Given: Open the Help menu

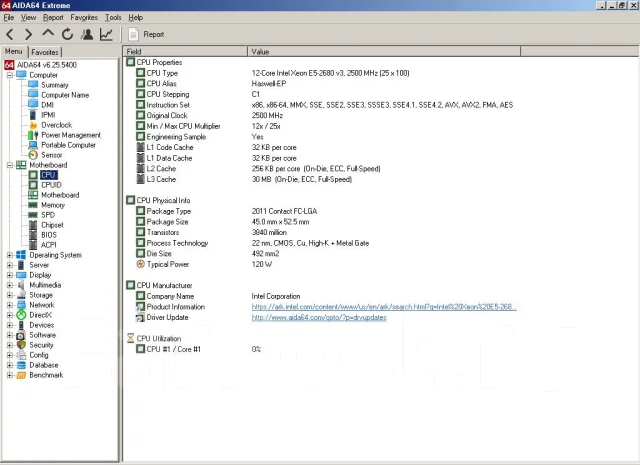Looking at the screenshot, I should point(136,18).
